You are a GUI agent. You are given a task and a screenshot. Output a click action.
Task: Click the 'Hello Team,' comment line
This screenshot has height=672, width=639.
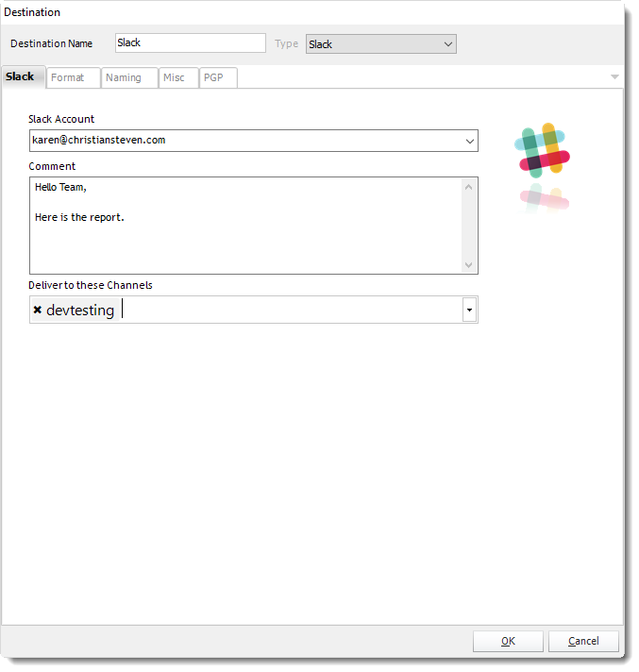click(x=60, y=187)
